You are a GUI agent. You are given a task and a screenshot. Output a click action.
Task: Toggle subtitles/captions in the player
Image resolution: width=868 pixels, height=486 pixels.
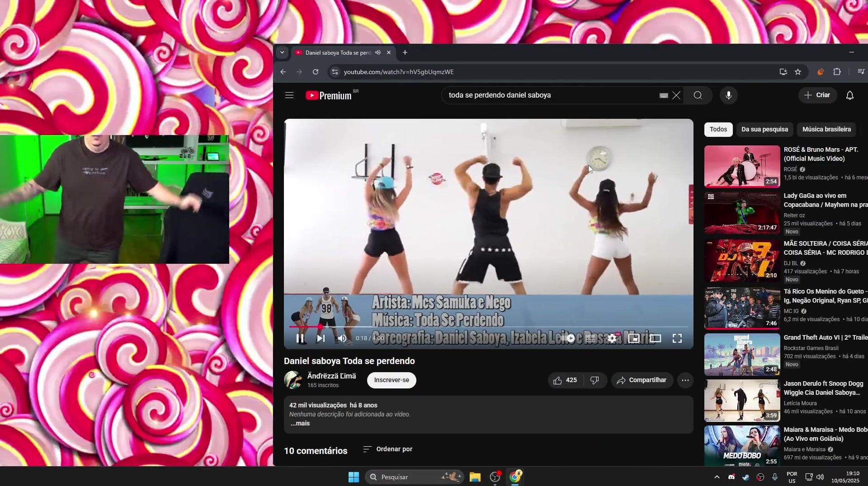click(x=590, y=338)
